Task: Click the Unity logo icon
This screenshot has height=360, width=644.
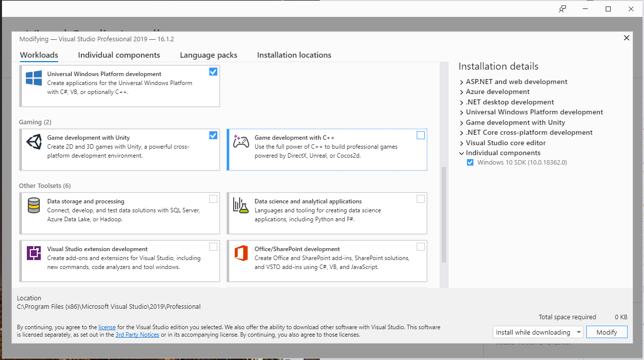Action: pos(34,142)
